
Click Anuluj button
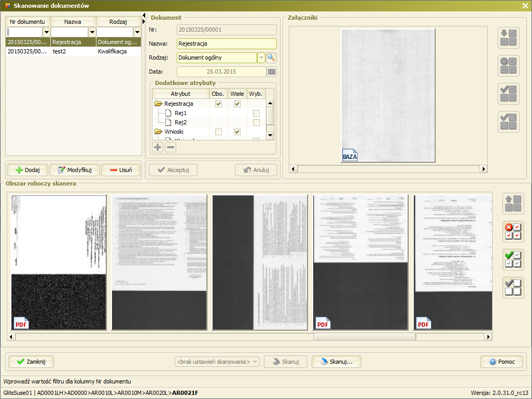tap(256, 170)
